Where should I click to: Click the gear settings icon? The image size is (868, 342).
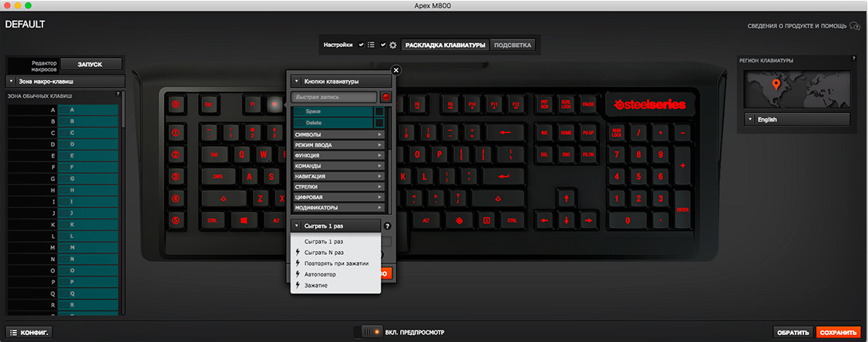click(393, 45)
